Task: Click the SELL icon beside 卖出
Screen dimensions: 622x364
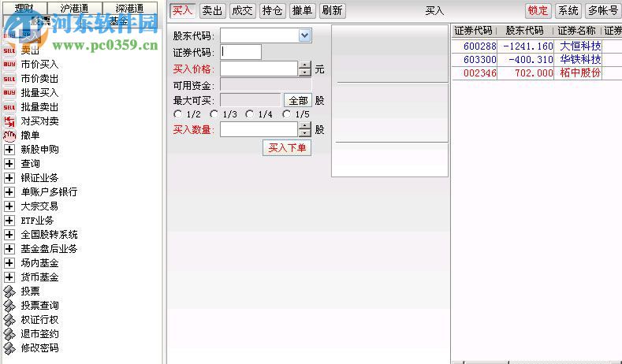Action: (x=9, y=50)
